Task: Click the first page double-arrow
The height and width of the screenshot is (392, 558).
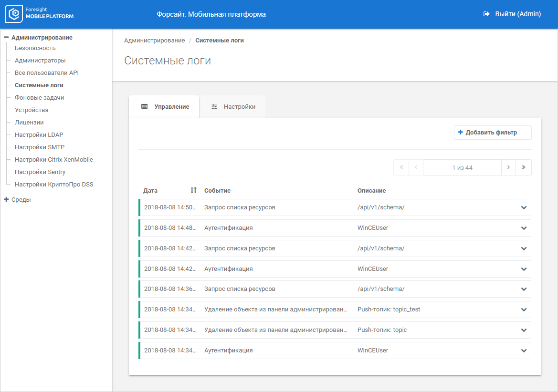Action: [401, 167]
